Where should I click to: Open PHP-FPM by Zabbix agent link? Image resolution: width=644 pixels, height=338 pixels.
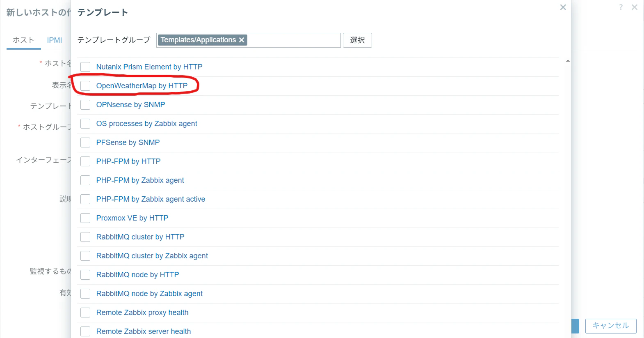tap(140, 180)
